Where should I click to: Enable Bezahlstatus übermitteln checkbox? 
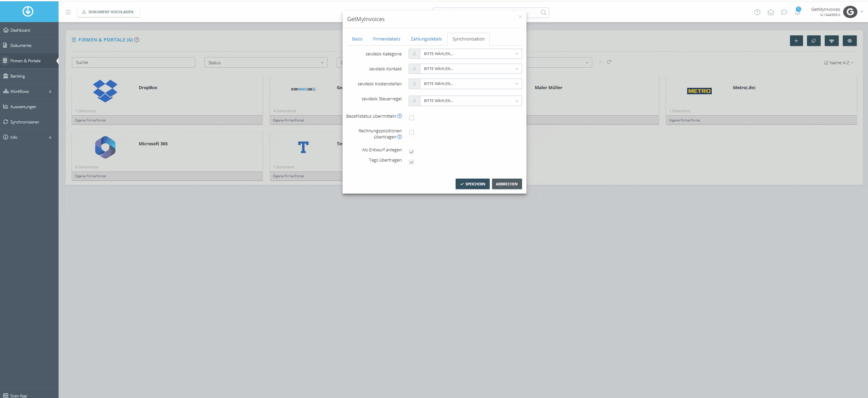pos(411,118)
